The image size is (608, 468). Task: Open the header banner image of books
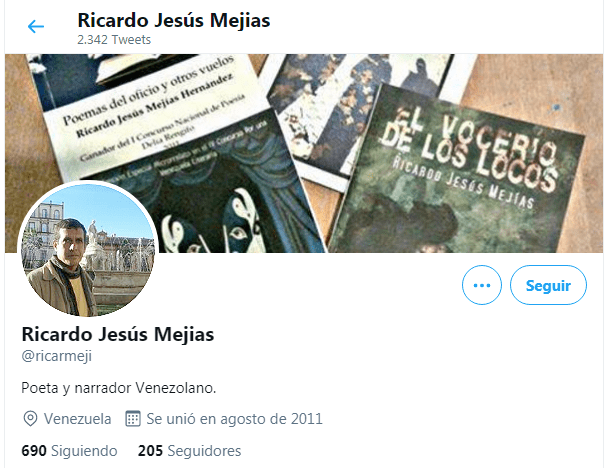[304, 153]
